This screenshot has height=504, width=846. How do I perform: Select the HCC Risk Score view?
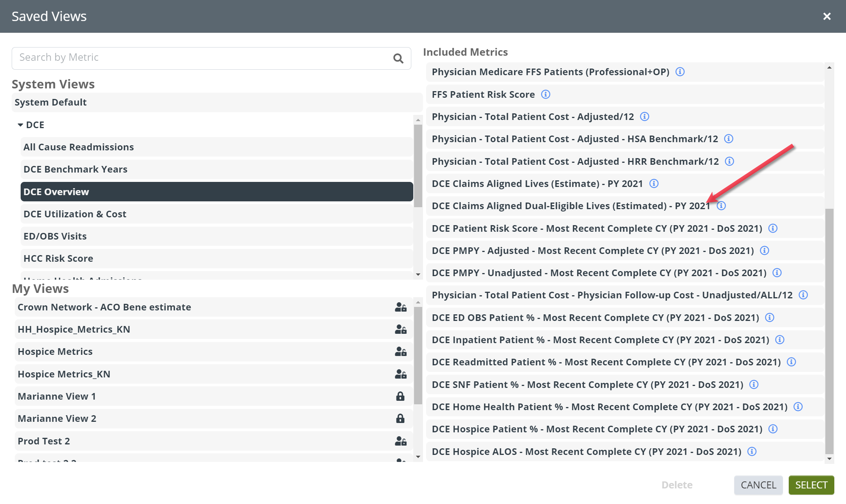pyautogui.click(x=217, y=259)
